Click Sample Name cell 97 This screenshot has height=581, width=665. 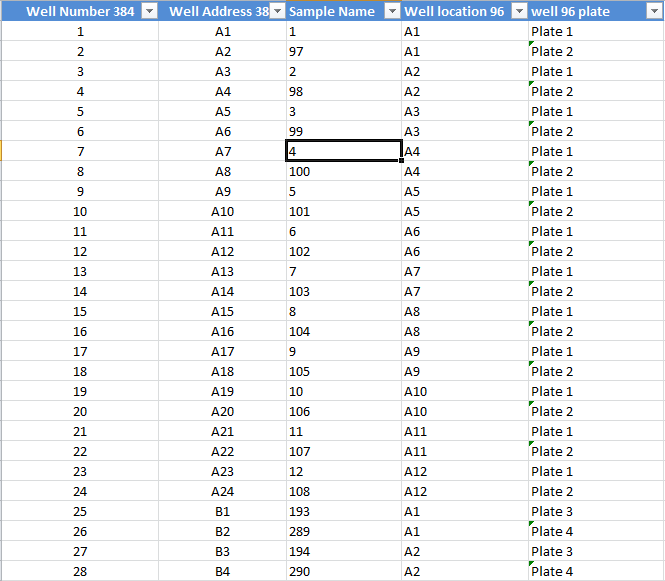pyautogui.click(x=344, y=51)
